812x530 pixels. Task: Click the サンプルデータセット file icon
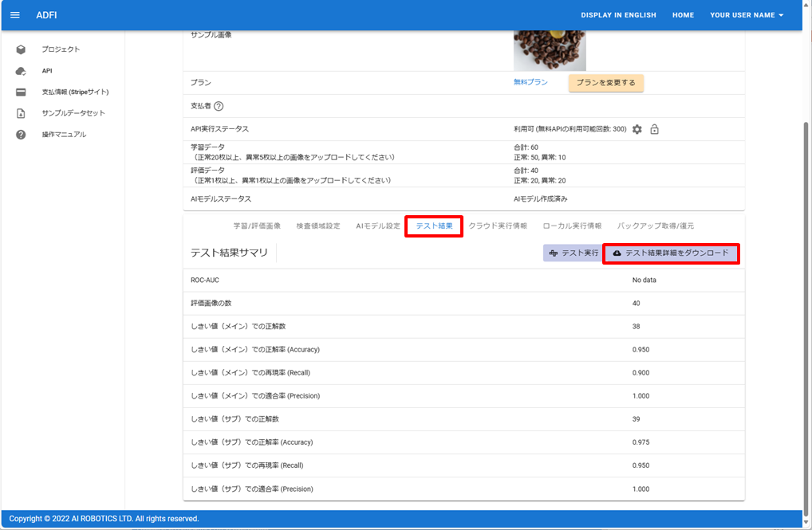21,113
